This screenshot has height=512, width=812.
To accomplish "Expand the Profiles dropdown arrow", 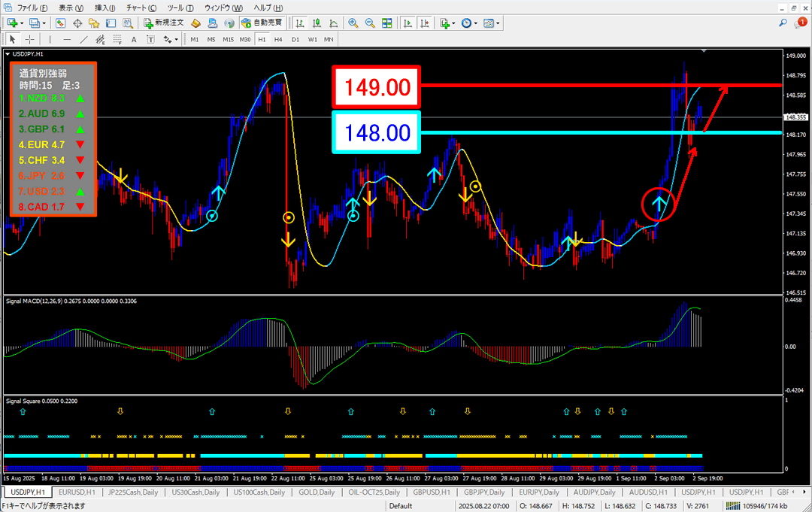I will (44, 23).
